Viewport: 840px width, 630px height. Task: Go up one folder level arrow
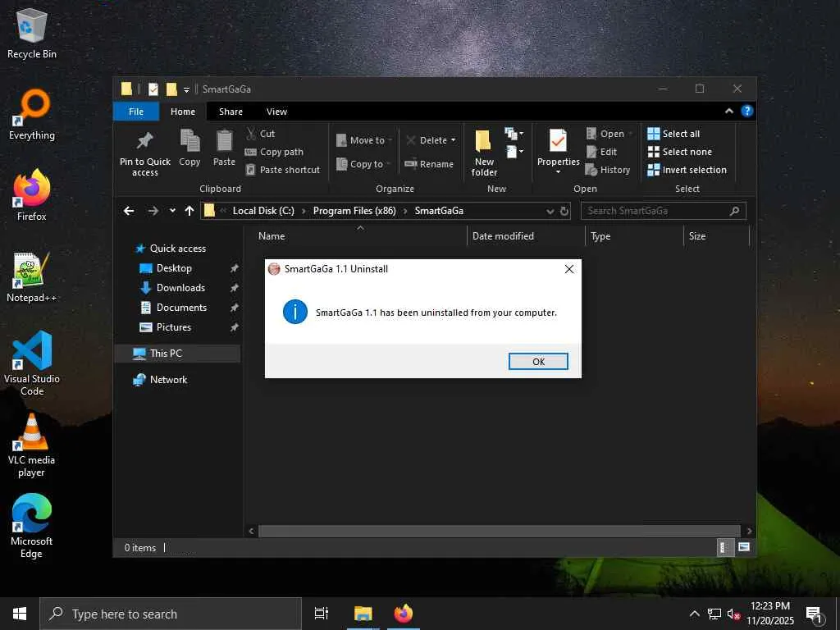(189, 211)
